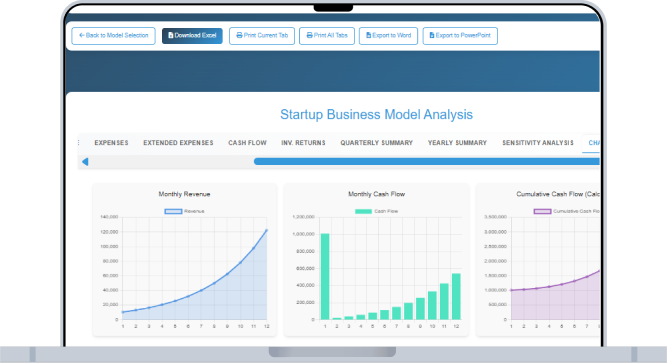This screenshot has width=667, height=363.
Task: Toggle the Revenue legend swatch
Action: tap(173, 212)
